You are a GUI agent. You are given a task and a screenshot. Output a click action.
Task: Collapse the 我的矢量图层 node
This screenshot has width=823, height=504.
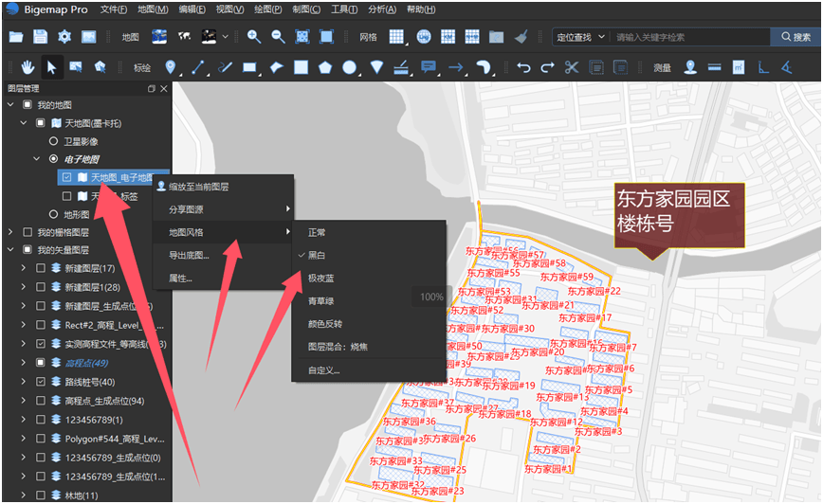[x=10, y=250]
